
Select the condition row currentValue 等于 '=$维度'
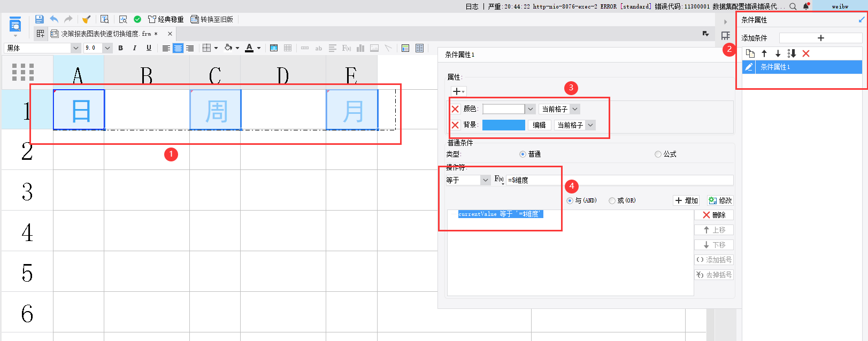[501, 214]
